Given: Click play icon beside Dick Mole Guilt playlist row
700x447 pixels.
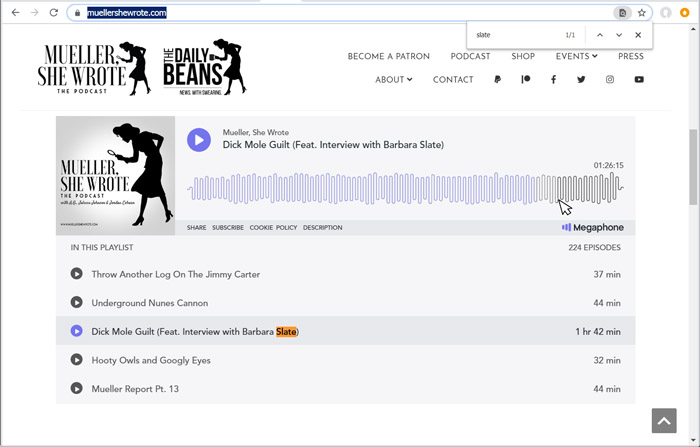Looking at the screenshot, I should tap(77, 331).
